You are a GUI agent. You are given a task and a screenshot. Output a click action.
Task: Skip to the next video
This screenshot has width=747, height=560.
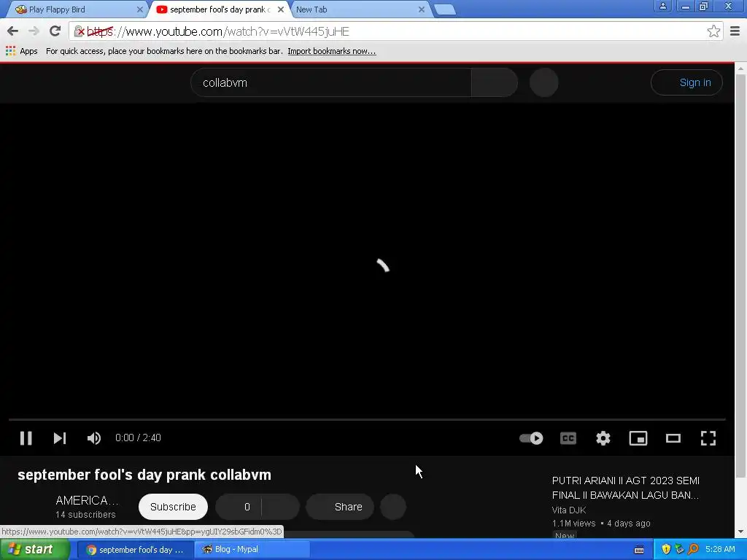[60, 438]
